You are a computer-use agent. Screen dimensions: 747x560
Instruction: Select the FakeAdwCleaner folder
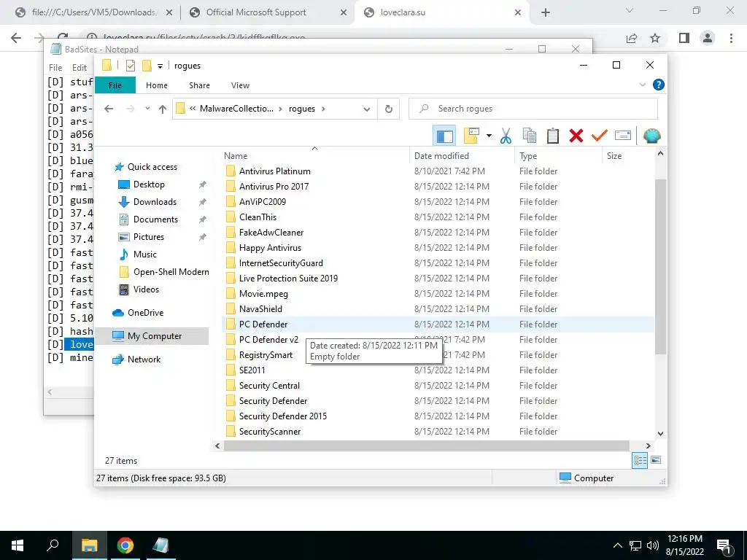click(x=271, y=233)
